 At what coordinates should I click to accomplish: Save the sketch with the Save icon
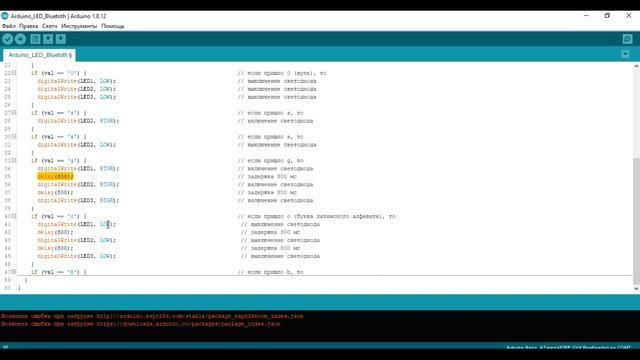click(61, 39)
